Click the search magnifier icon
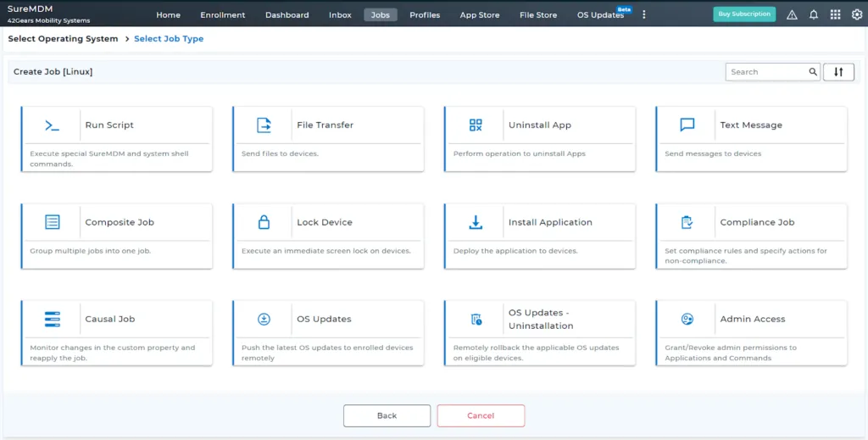868x440 pixels. [x=813, y=72]
